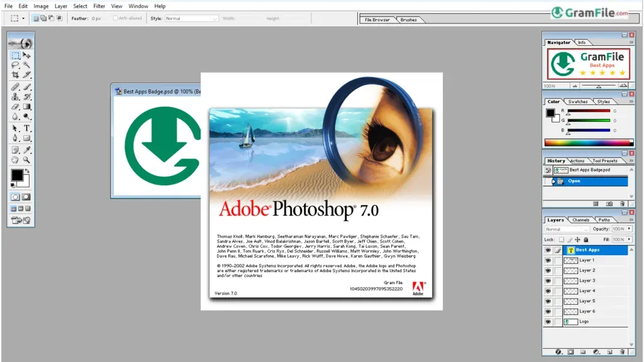Open the Navigator panel options menu
This screenshot has height=362, width=644.
click(x=631, y=42)
